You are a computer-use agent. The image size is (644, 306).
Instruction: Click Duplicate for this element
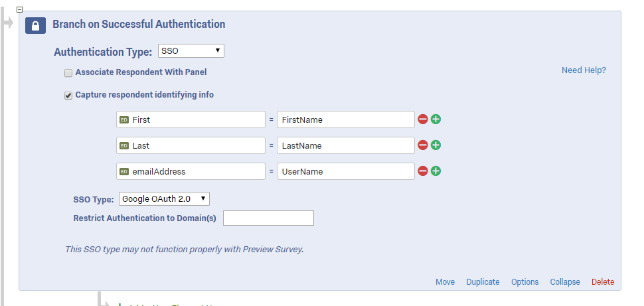tap(483, 281)
